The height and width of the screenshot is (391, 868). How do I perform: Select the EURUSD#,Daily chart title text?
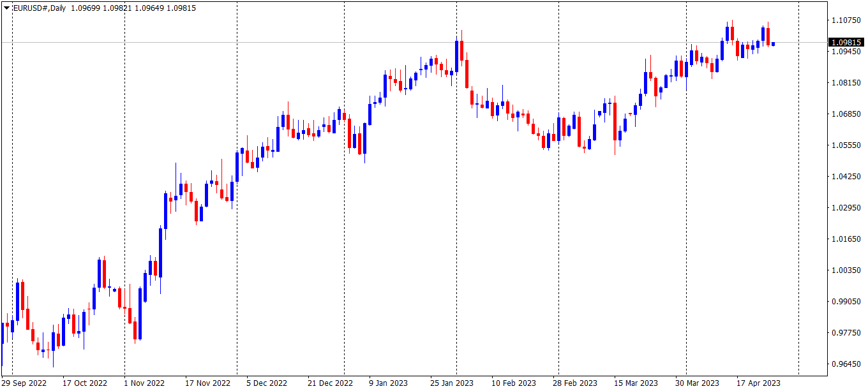(x=40, y=8)
